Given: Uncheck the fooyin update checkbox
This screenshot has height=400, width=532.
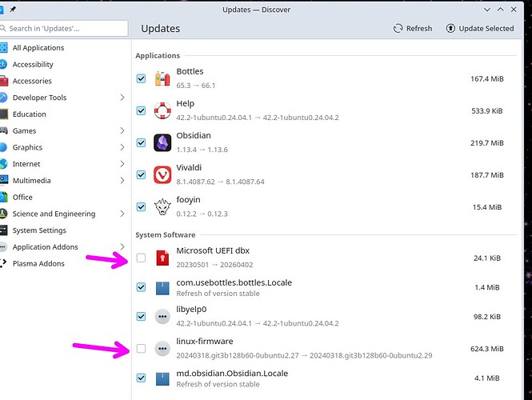Looking at the screenshot, I should pos(141,207).
